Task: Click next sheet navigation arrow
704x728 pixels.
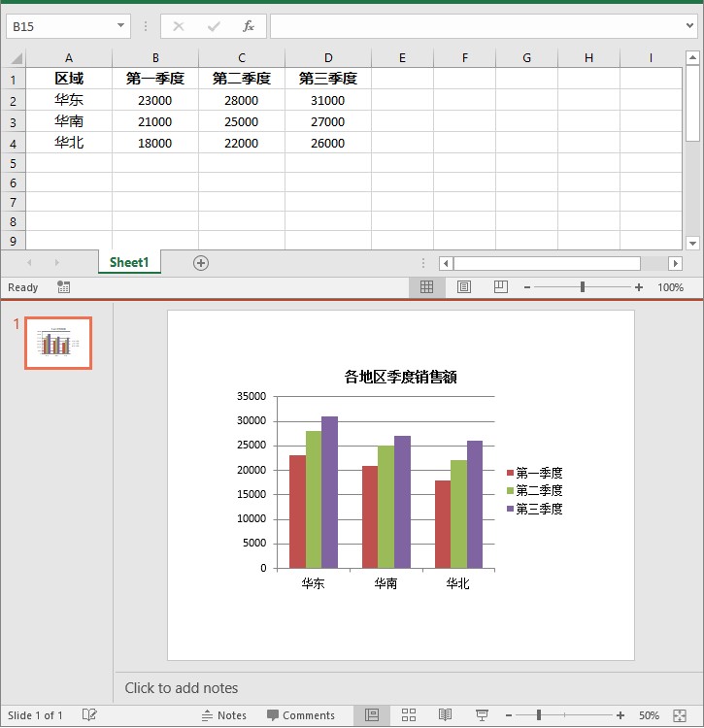Action: [x=56, y=263]
